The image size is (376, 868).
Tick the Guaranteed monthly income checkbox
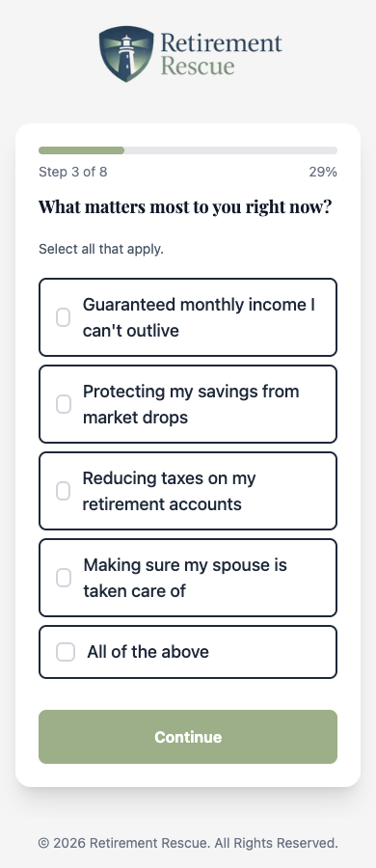tap(63, 317)
